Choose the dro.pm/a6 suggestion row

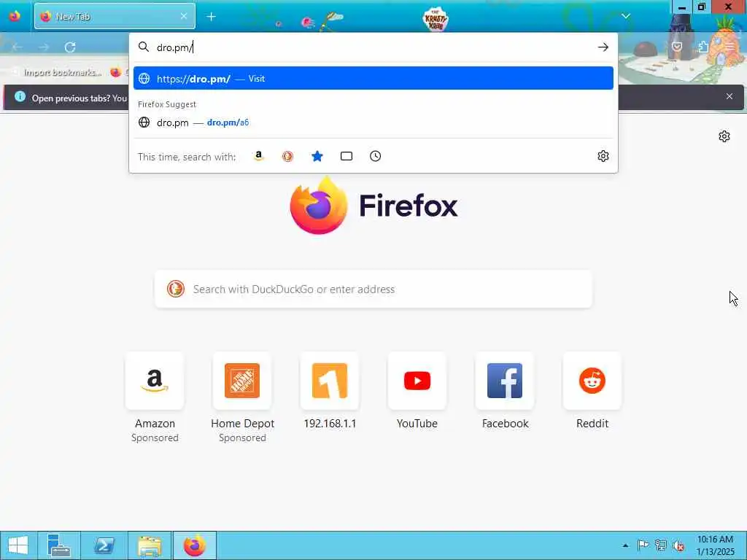tap(373, 122)
